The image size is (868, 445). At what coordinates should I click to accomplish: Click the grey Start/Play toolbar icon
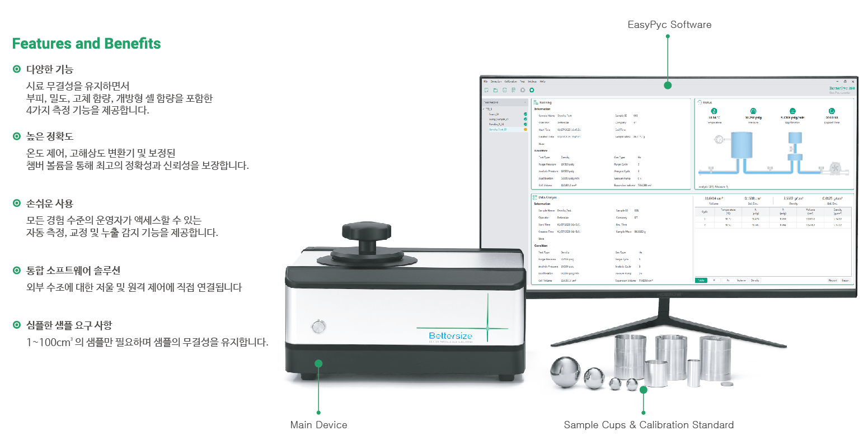point(523,90)
